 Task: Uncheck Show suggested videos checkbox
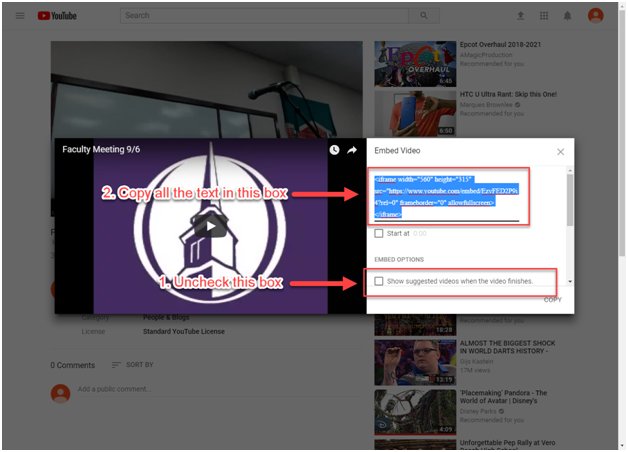pos(378,281)
